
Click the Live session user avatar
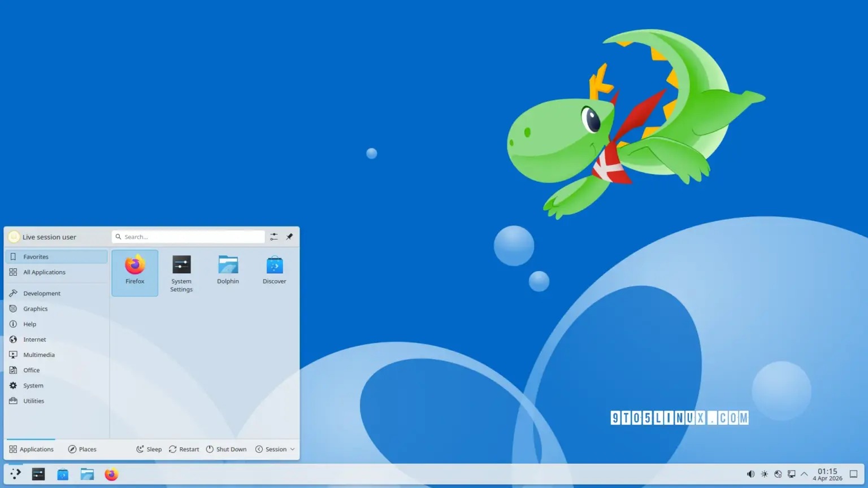point(14,237)
